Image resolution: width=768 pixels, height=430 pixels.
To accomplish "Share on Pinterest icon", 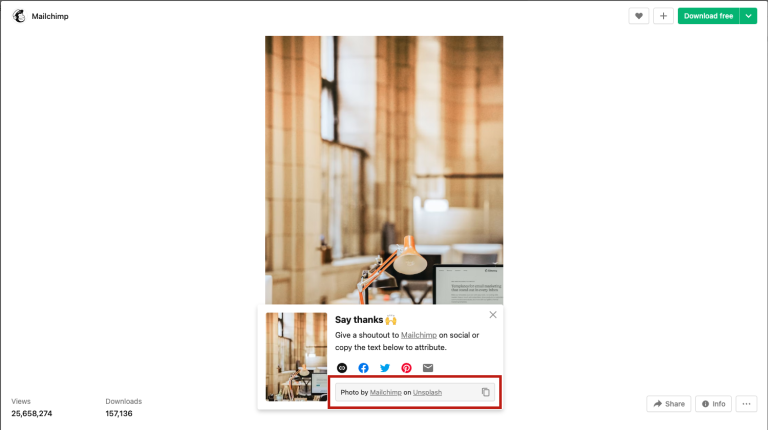I will coord(407,368).
